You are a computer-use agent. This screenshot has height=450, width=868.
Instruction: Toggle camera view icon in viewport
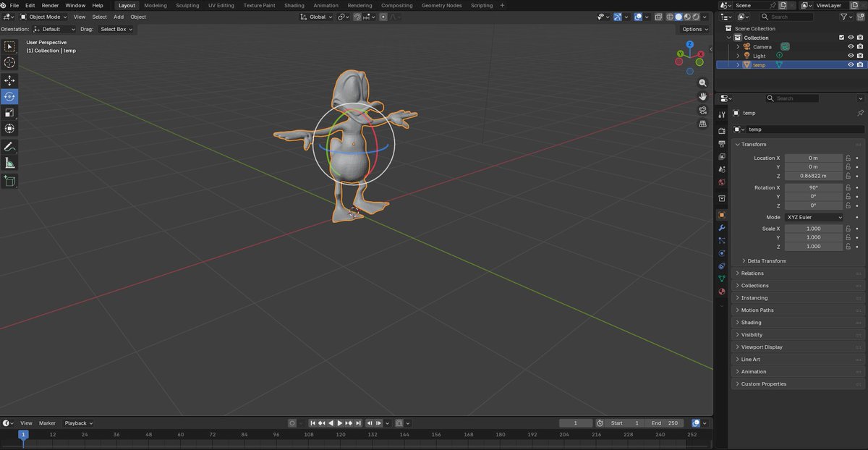tap(702, 110)
